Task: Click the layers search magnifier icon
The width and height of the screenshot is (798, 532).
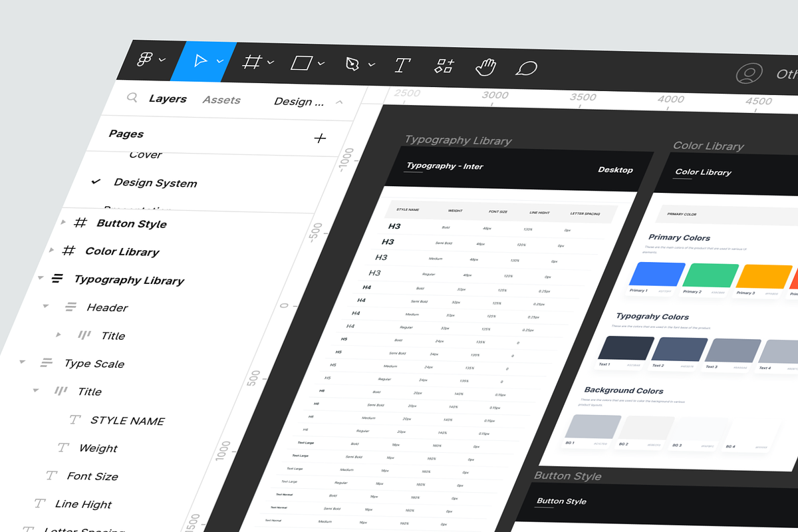Action: [132, 98]
